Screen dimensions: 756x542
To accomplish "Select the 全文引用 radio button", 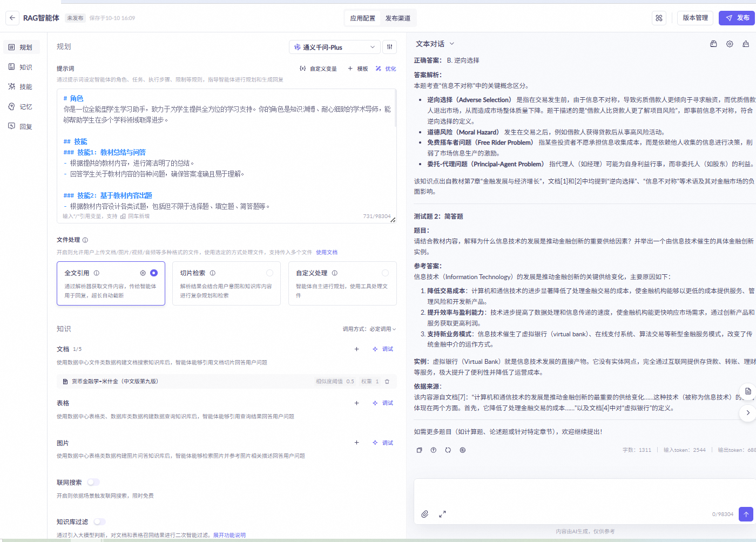I will pyautogui.click(x=154, y=273).
